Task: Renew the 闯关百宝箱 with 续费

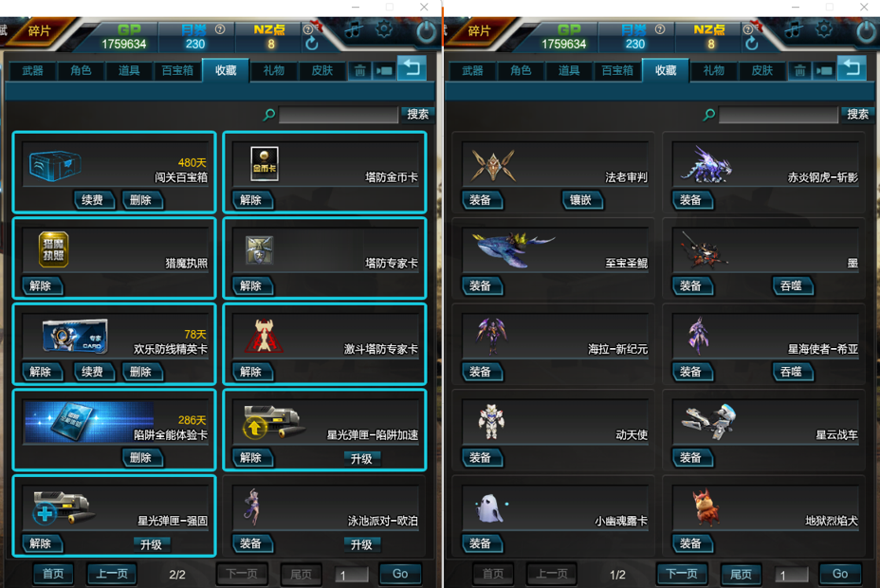Action: [93, 200]
